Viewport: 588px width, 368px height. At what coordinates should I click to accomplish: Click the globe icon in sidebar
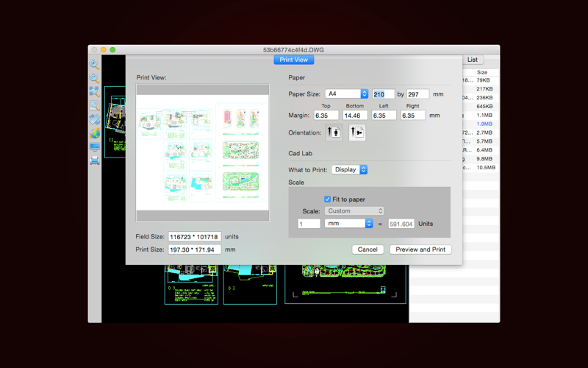pos(95,133)
